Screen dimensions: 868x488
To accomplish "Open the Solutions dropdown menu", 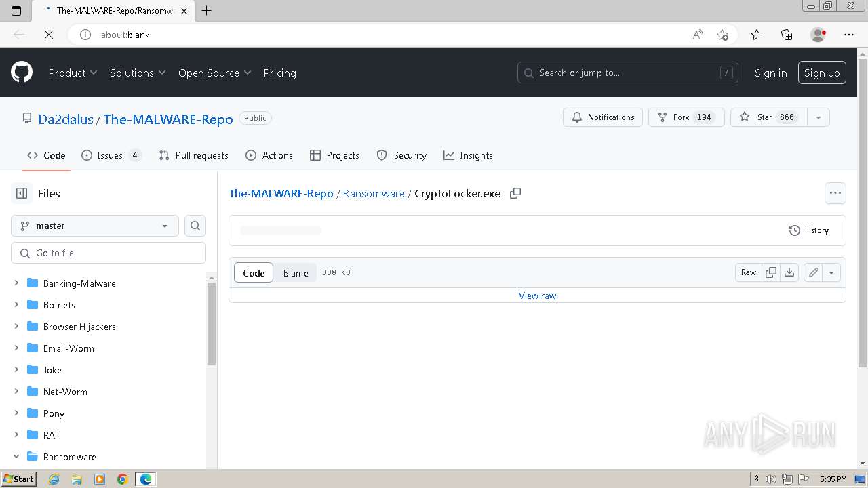I will [138, 73].
